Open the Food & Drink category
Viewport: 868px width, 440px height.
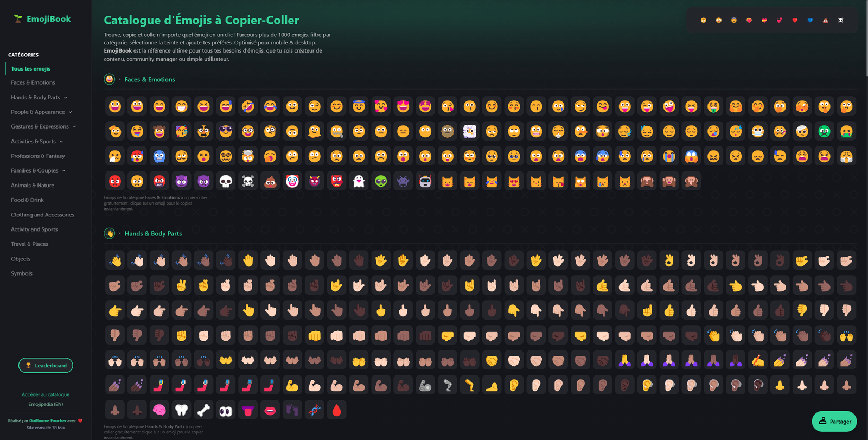coord(27,200)
